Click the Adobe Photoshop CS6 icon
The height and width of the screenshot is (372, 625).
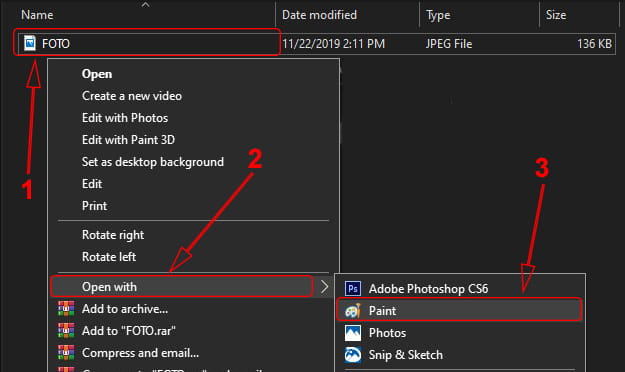click(x=353, y=288)
